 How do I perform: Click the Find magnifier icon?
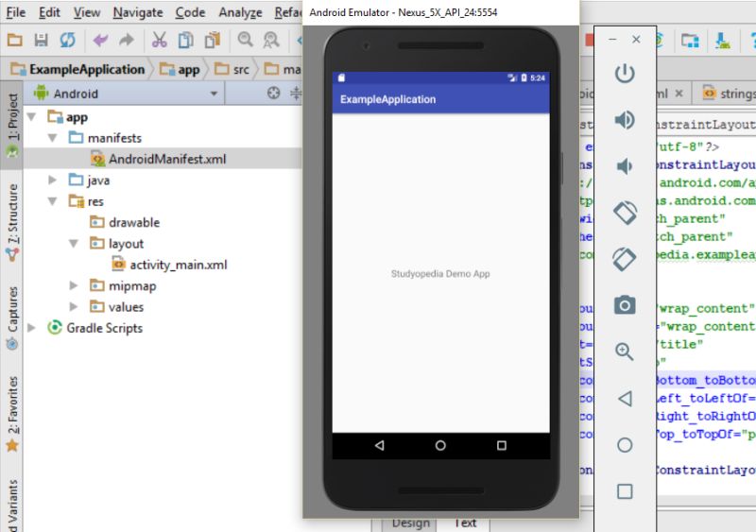pos(246,40)
